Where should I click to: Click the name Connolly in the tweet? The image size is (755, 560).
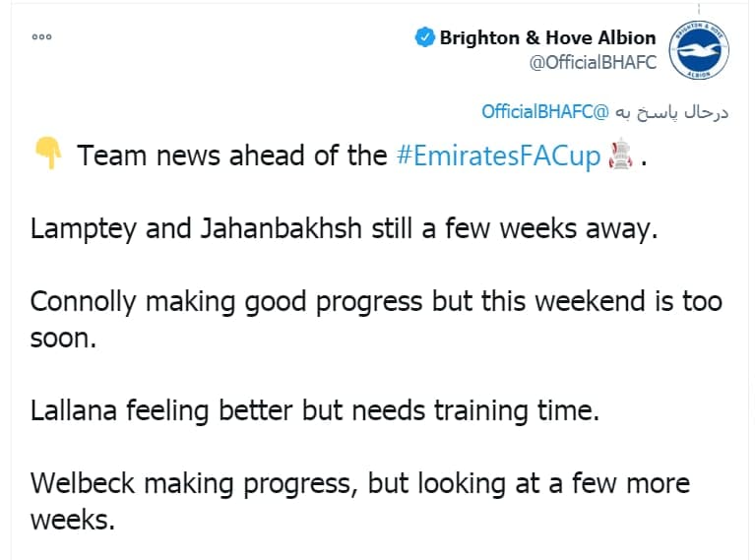pos(83,302)
